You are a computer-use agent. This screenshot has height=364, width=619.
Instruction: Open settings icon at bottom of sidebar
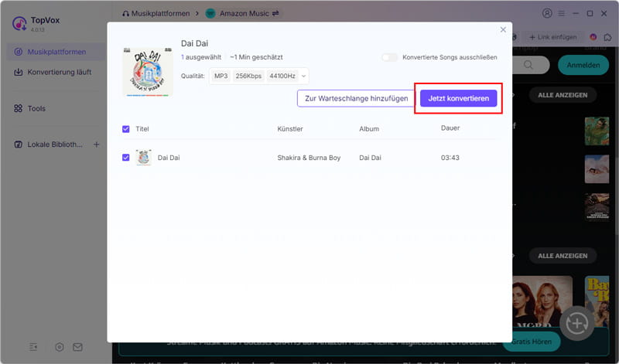click(x=60, y=347)
